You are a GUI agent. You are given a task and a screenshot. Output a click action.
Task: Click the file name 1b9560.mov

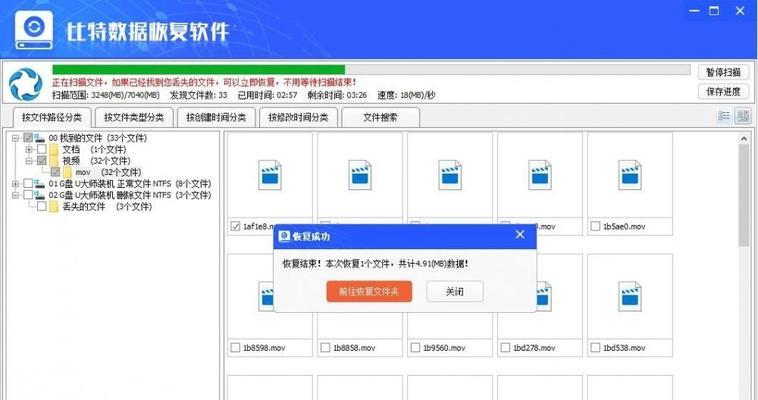pos(444,348)
